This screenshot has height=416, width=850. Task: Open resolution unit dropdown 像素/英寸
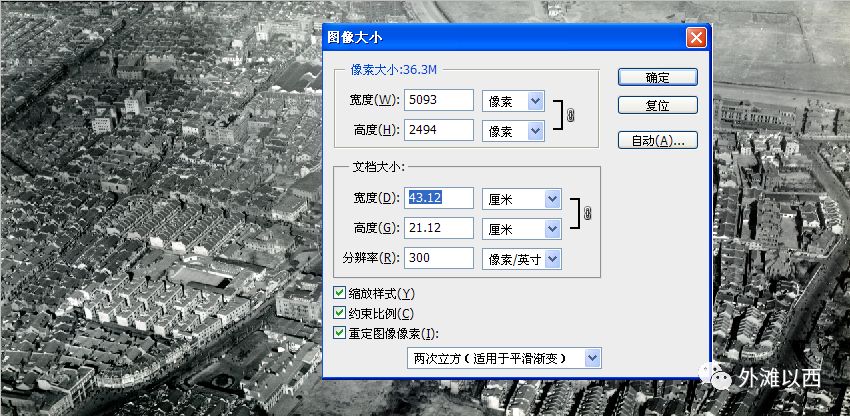[521, 259]
